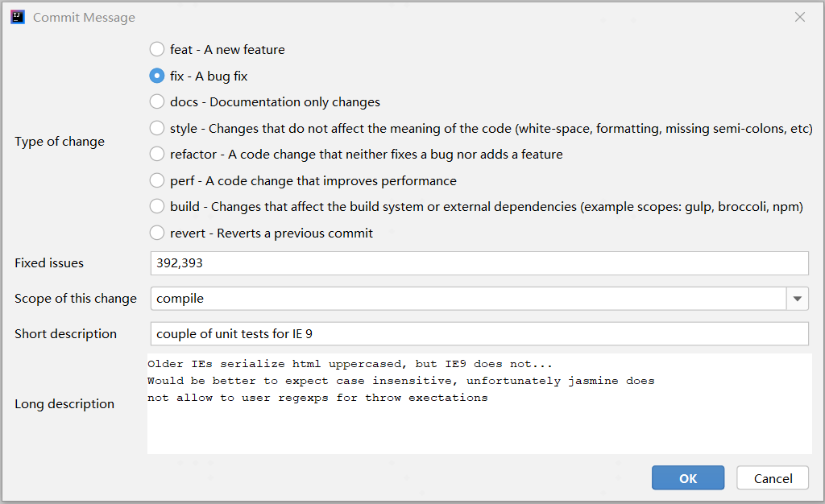825x504 pixels.
Task: Click the Fixed issues input field
Action: [x=479, y=263]
